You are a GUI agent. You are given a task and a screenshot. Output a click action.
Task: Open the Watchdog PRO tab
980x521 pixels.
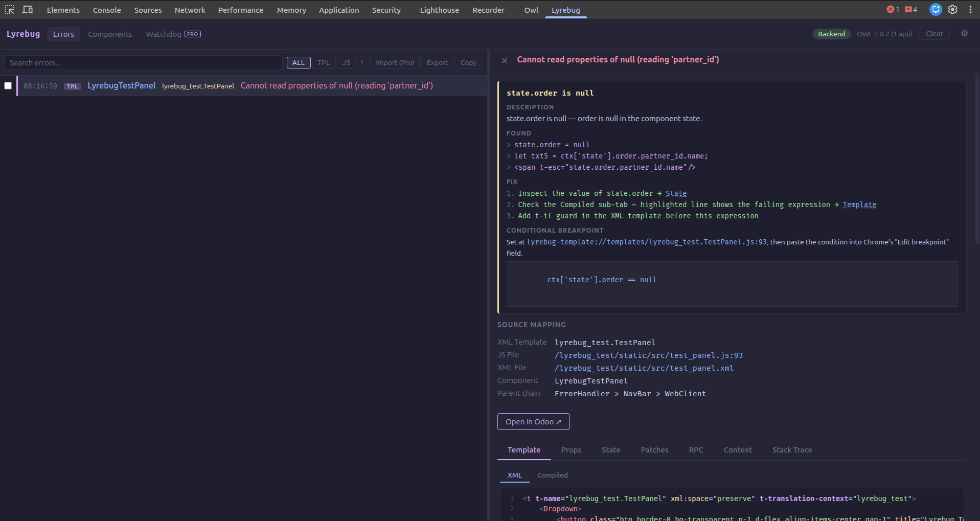pos(173,34)
